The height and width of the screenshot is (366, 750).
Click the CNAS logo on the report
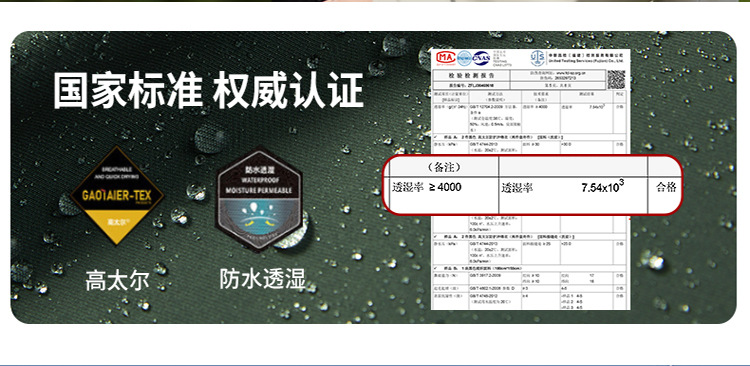point(481,58)
